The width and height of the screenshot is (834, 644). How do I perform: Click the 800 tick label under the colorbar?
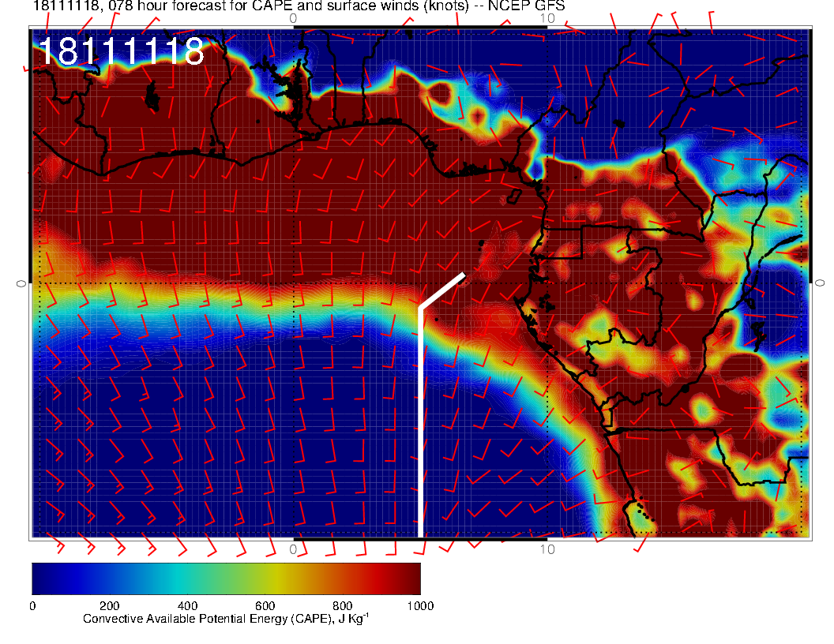[x=342, y=606]
